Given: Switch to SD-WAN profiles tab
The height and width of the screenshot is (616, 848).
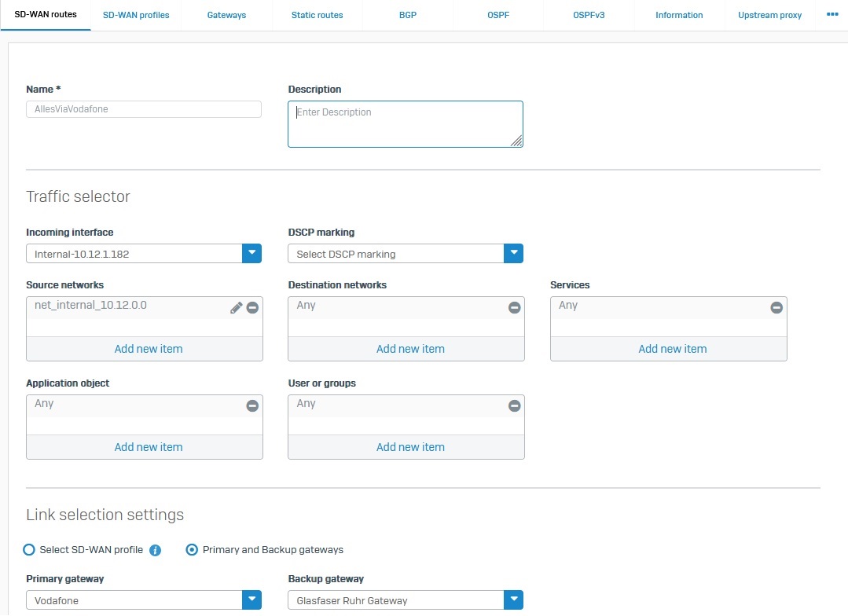Looking at the screenshot, I should pyautogui.click(x=136, y=15).
